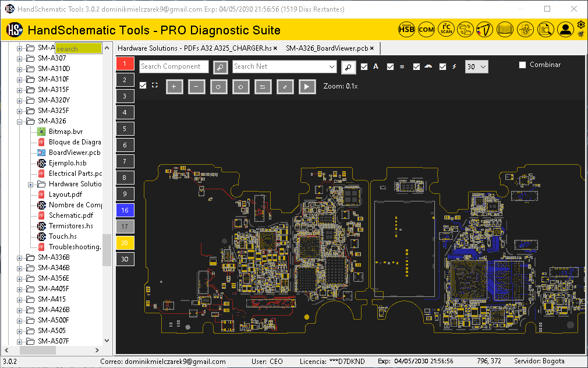Screen dimensions: 588x368
Task: Toggle the lines layer checkbox
Action: tap(391, 67)
